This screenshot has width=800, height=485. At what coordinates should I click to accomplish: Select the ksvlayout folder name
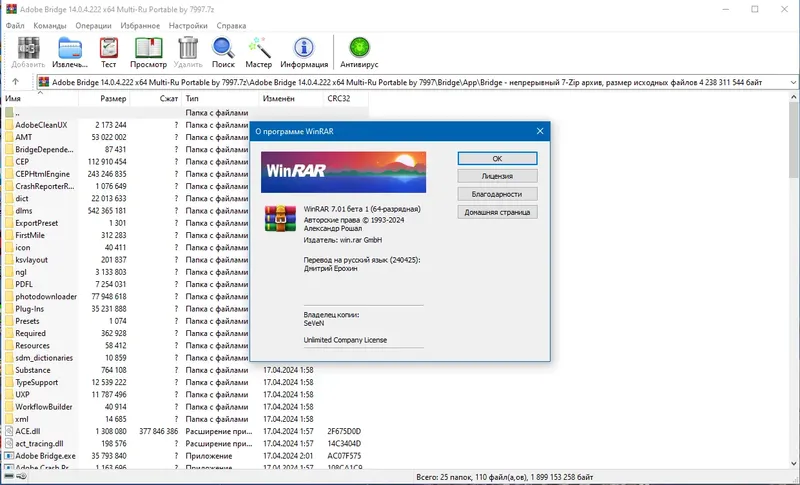pyautogui.click(x=32, y=260)
